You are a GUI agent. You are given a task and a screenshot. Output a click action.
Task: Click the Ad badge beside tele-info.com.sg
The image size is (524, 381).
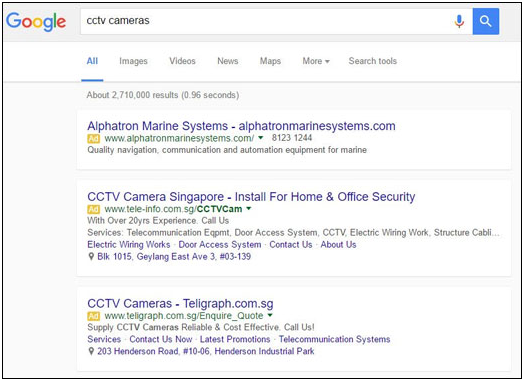tap(94, 209)
